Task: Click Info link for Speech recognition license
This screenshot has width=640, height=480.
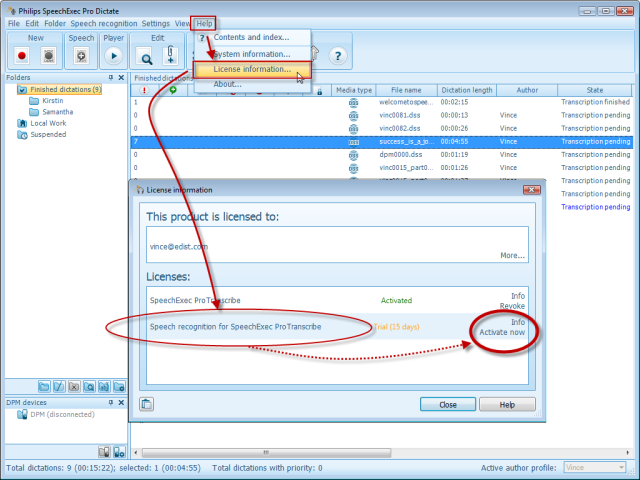Action: point(518,322)
